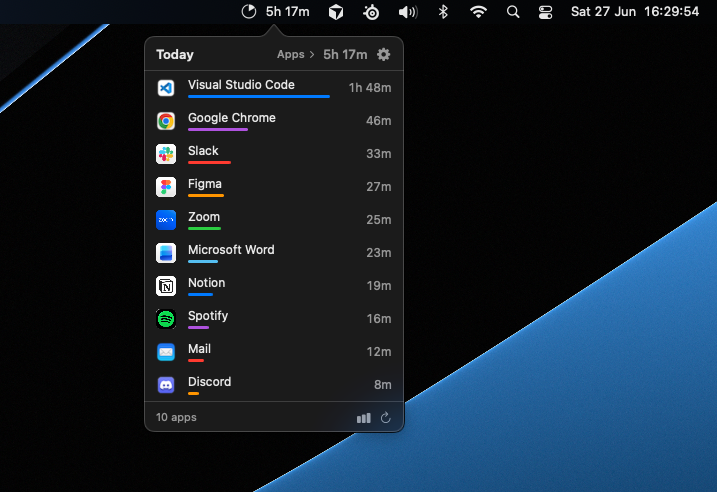Screen dimensions: 717x492
Task: Click the Visual Studio Code app icon
Action: tap(166, 88)
